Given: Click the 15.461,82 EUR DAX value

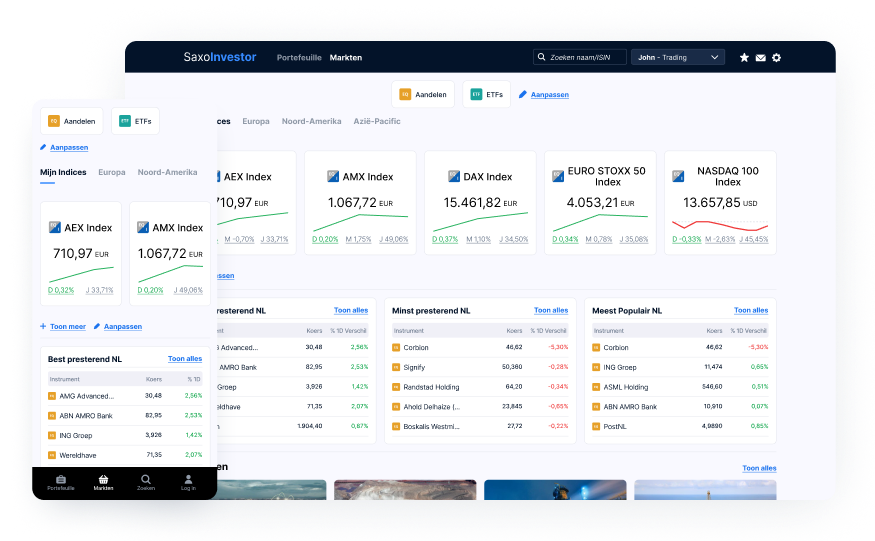Looking at the screenshot, I should tap(480, 203).
